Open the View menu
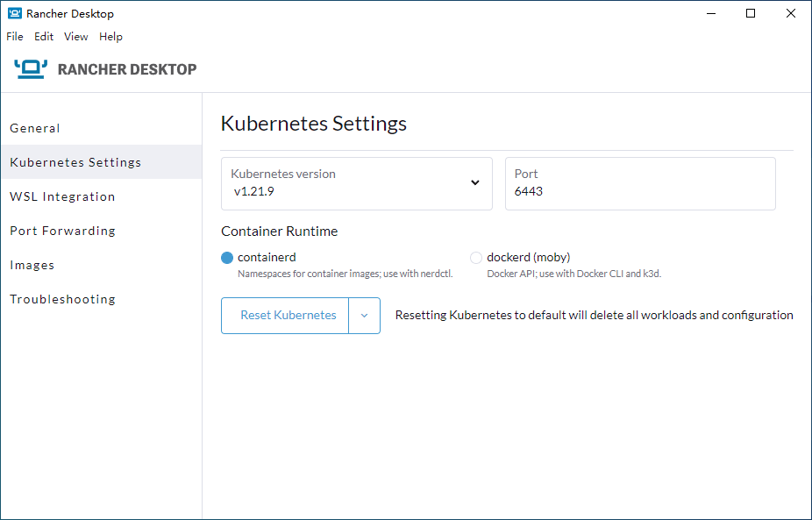The height and width of the screenshot is (520, 812). pyautogui.click(x=75, y=36)
